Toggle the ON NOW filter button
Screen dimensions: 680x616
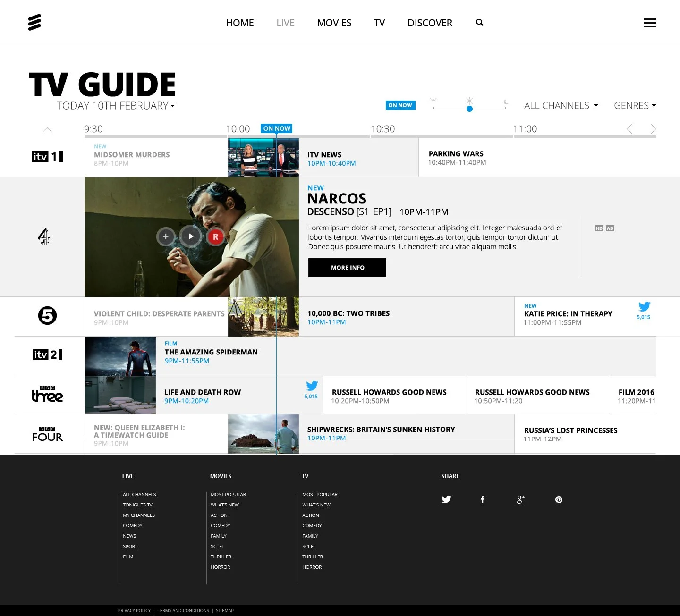[x=400, y=105]
